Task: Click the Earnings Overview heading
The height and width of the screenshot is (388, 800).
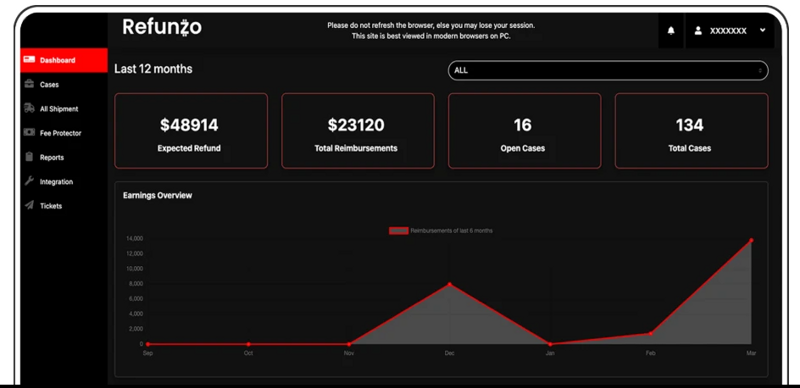Action: pyautogui.click(x=158, y=196)
